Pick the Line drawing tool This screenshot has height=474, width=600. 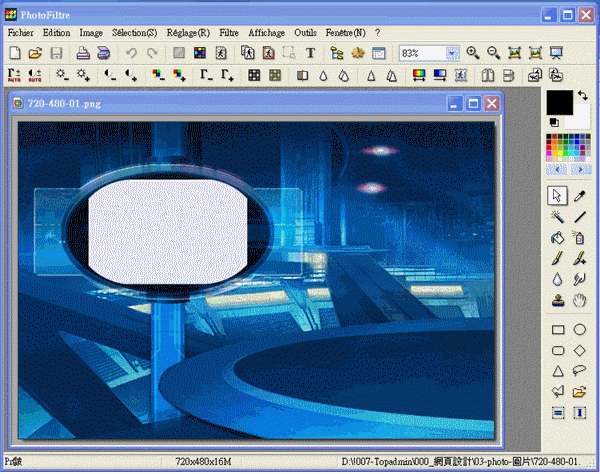(x=579, y=216)
